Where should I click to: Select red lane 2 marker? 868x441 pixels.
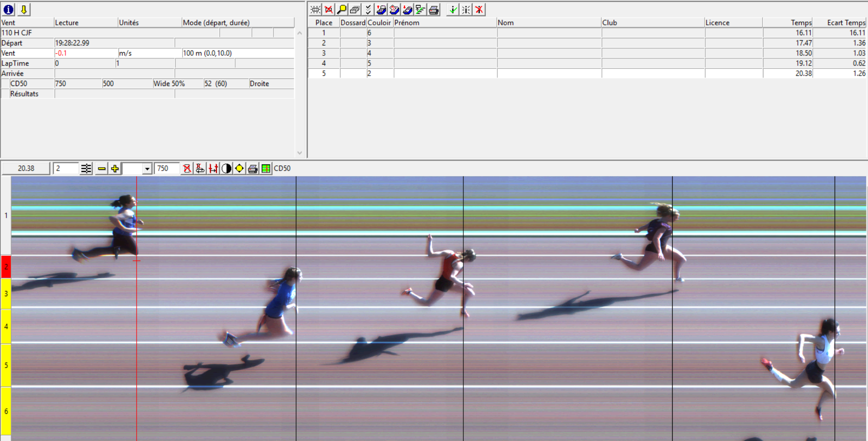[x=6, y=267]
